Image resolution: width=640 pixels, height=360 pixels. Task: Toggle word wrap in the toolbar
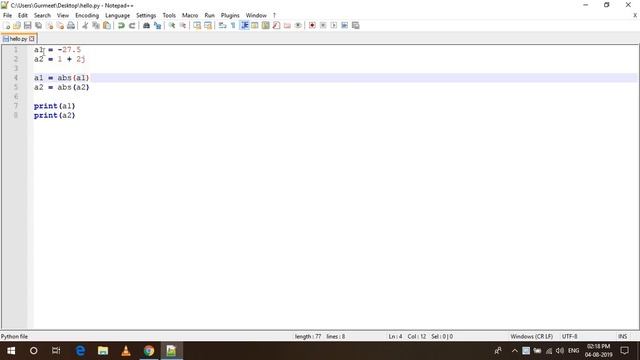point(222,25)
